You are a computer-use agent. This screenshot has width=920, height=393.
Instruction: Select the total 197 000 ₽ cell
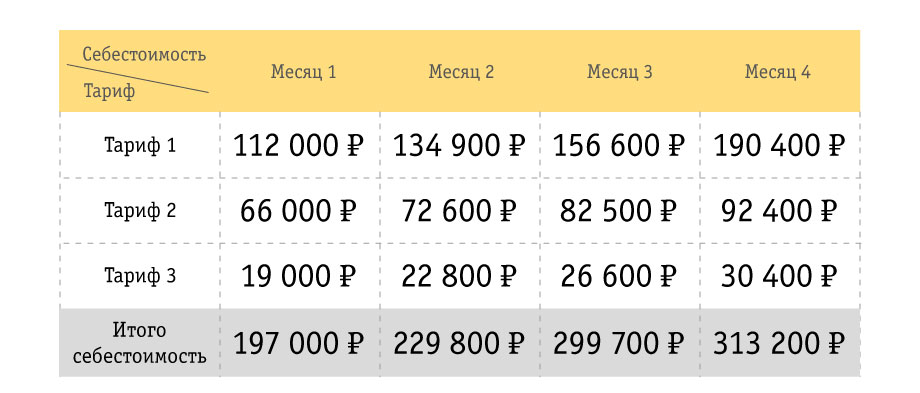(299, 344)
